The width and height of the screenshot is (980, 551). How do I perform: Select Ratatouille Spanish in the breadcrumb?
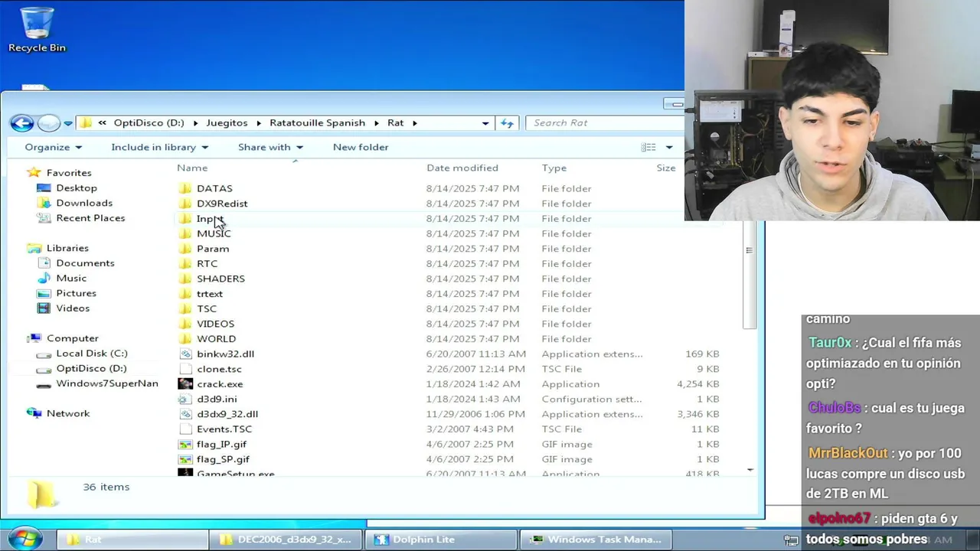317,122
